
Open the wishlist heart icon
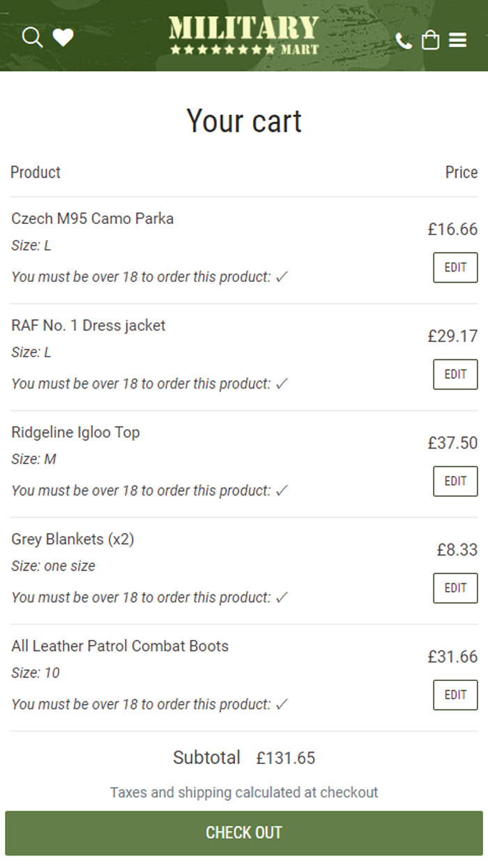click(63, 38)
